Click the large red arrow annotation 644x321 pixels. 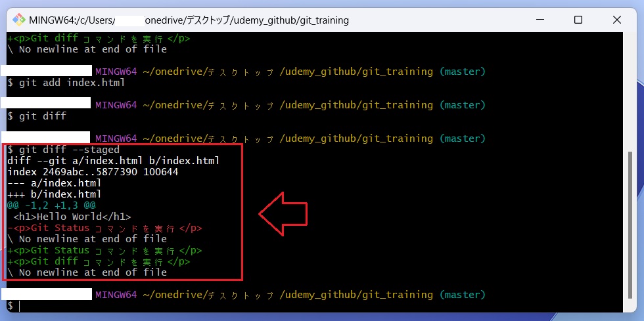pos(283,213)
